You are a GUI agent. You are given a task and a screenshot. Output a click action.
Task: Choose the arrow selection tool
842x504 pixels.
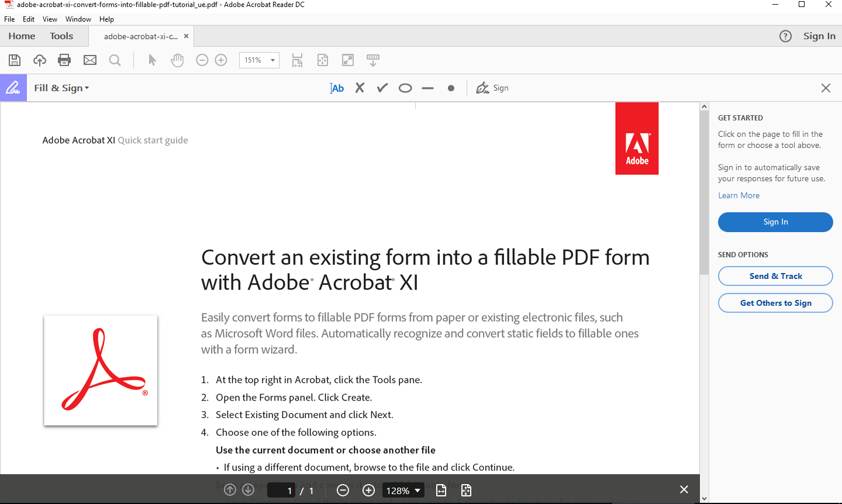pyautogui.click(x=152, y=60)
